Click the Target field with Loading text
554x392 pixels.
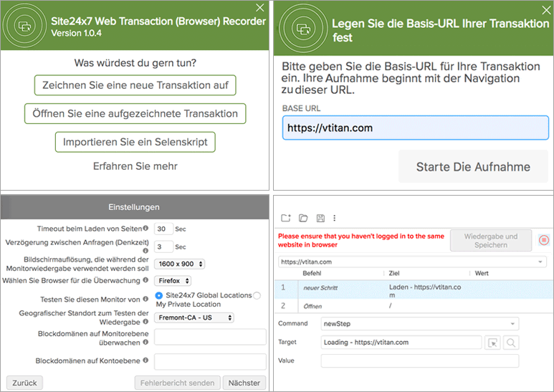[401, 343]
